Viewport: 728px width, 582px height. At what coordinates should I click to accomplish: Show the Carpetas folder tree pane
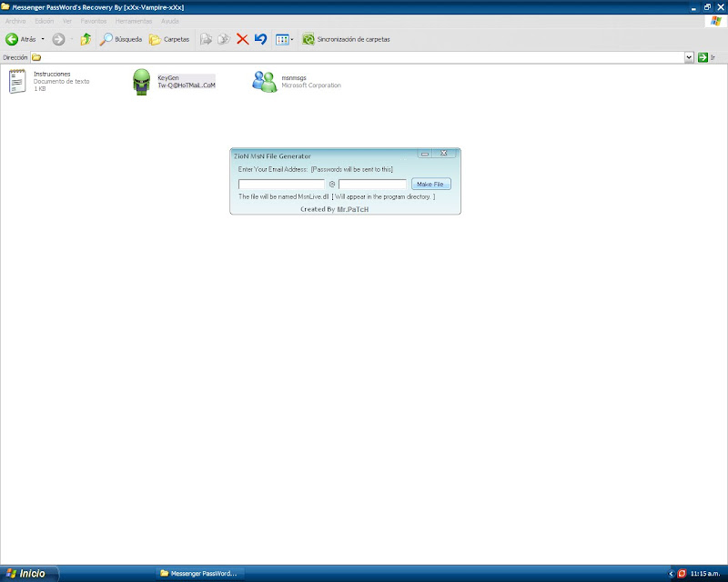(169, 39)
